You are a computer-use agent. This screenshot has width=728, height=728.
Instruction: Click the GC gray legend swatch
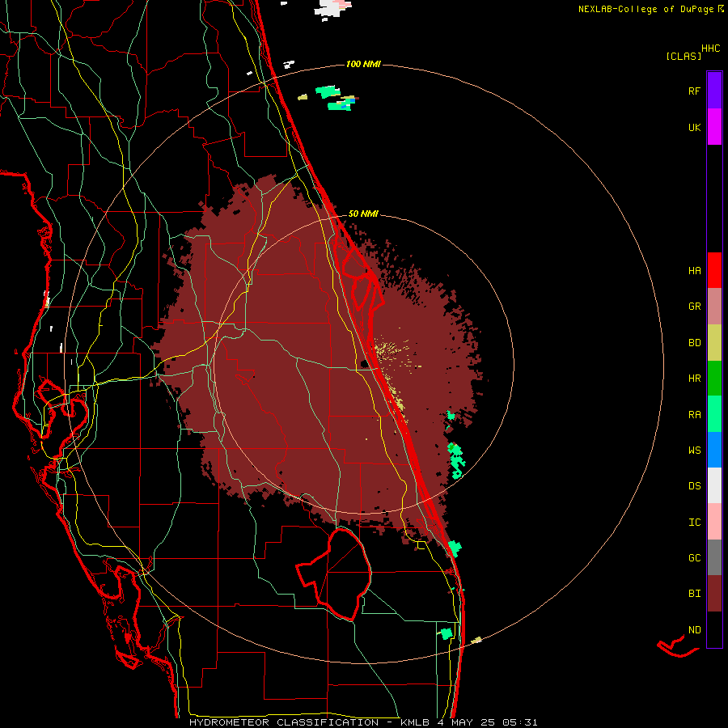[714, 557]
